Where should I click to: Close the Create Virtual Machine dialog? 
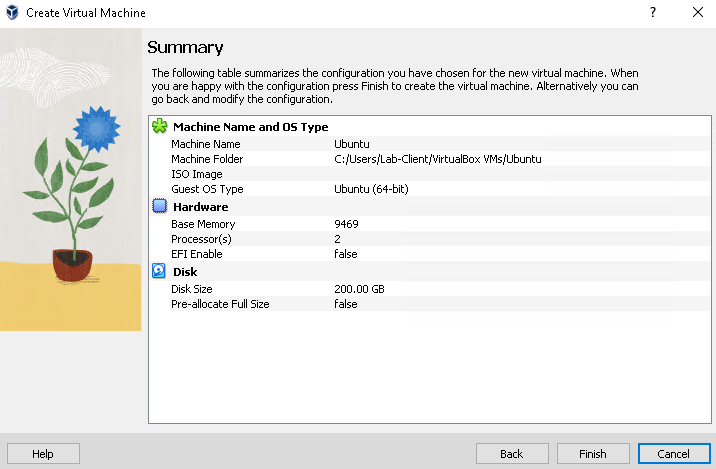point(698,12)
